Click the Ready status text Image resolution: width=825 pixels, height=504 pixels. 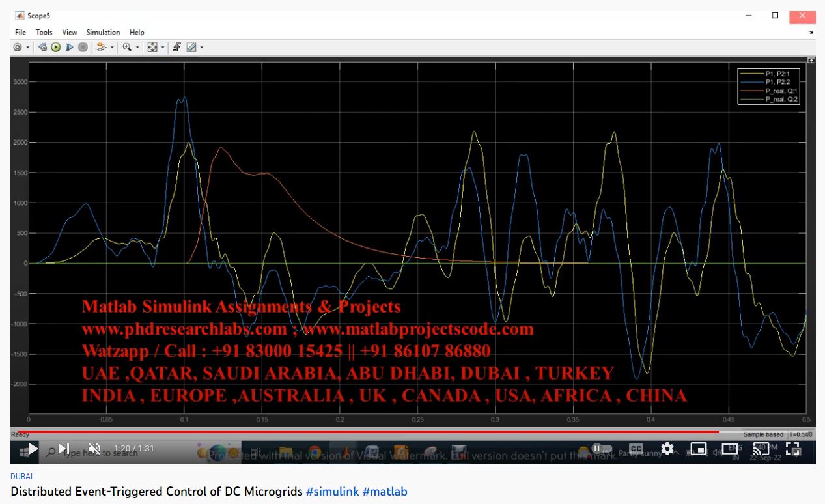(20, 434)
